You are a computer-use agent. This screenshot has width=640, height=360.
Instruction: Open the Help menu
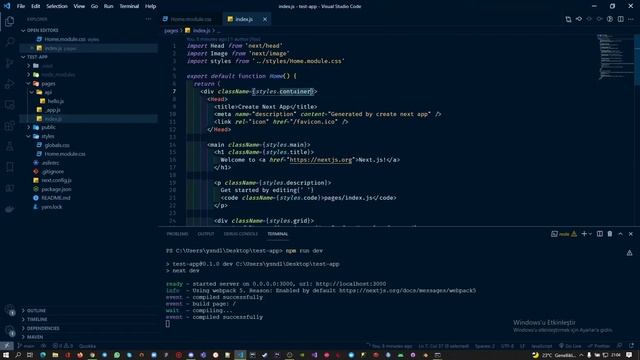151,6
